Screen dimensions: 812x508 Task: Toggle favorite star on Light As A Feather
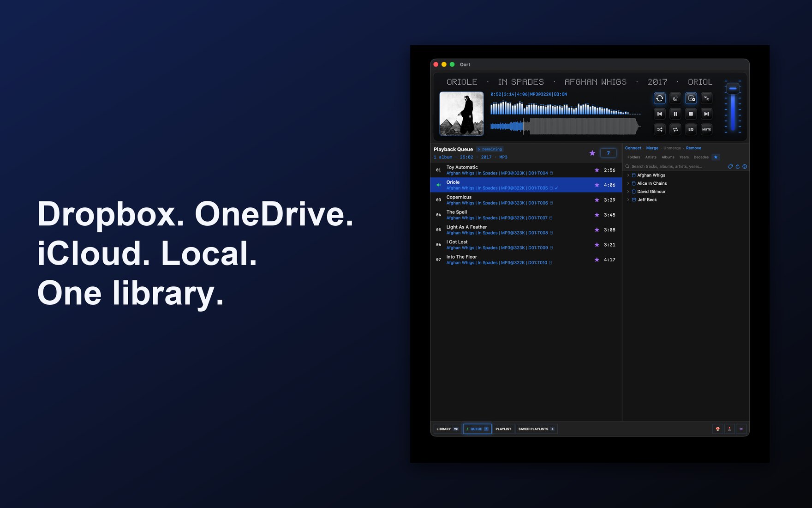[597, 230]
